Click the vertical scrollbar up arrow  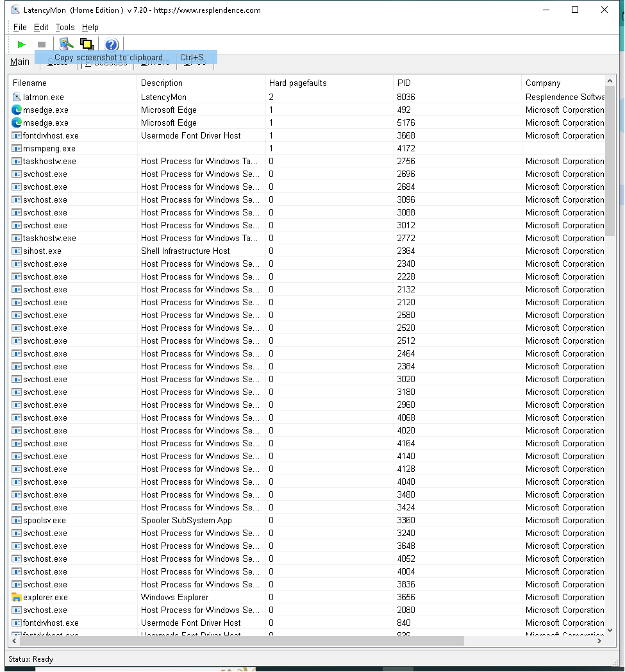610,81
